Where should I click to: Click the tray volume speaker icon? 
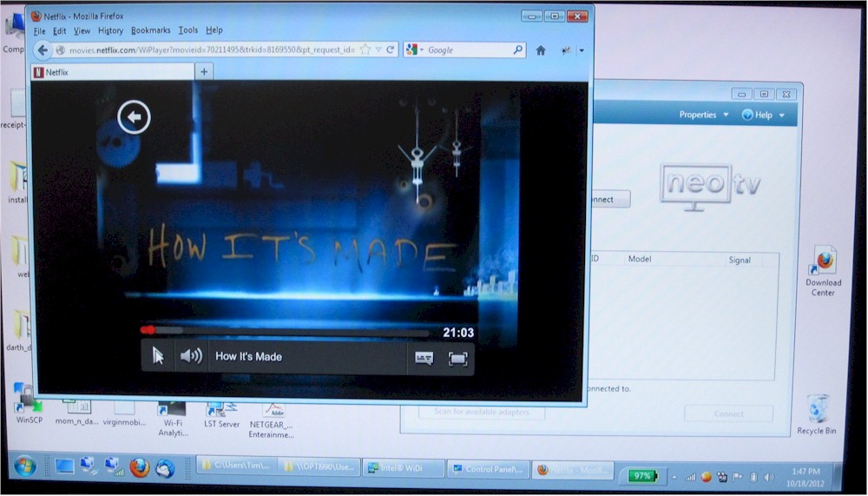coord(769,477)
